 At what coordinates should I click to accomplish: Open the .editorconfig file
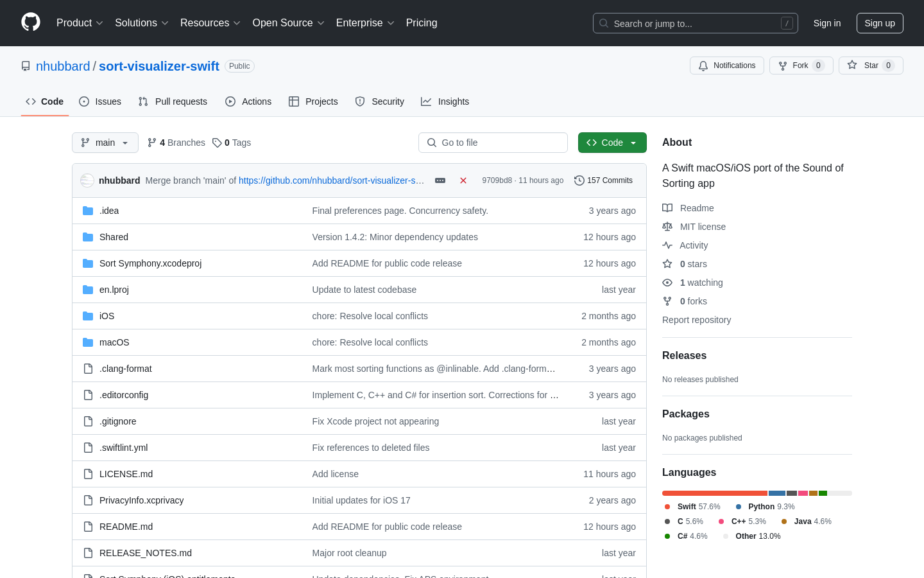124,395
